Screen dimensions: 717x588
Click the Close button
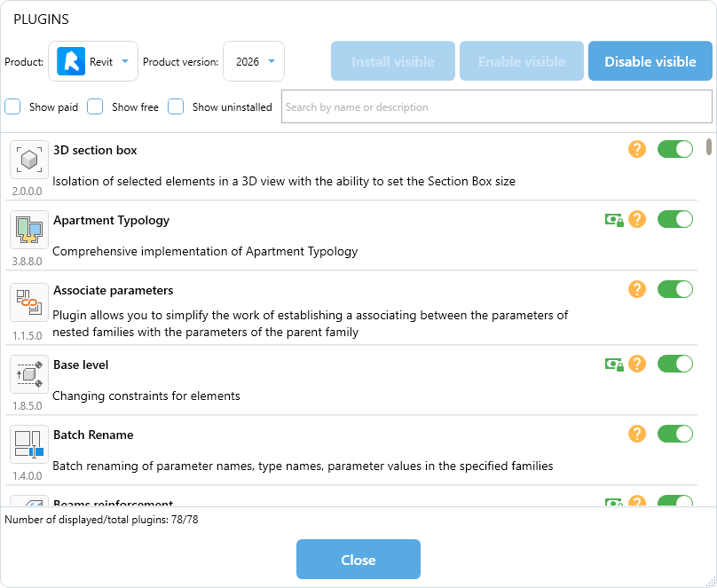[358, 560]
